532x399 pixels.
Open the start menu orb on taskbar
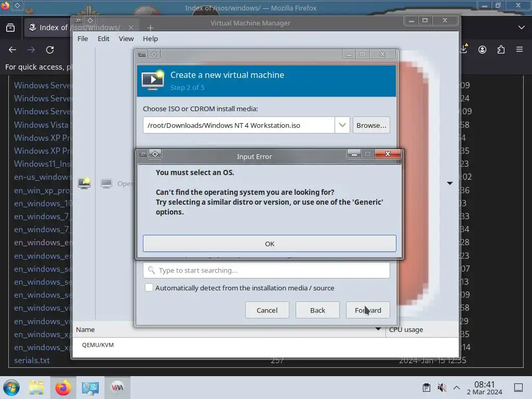(11, 388)
